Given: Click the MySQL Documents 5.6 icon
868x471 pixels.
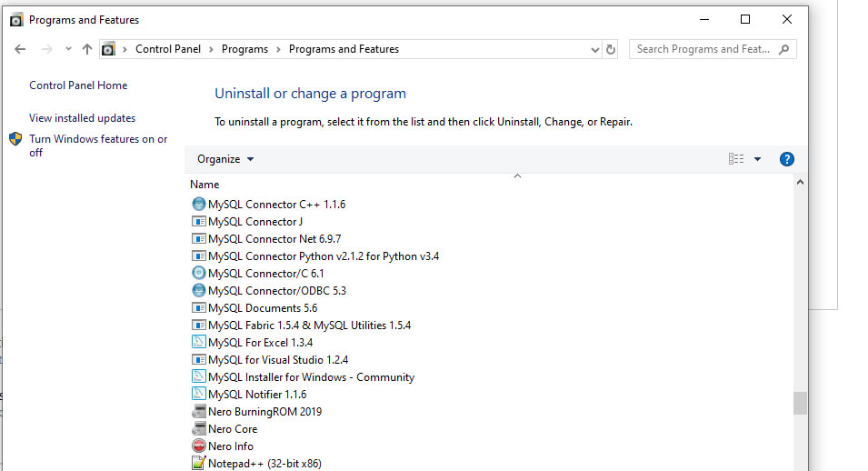Looking at the screenshot, I should (x=199, y=307).
